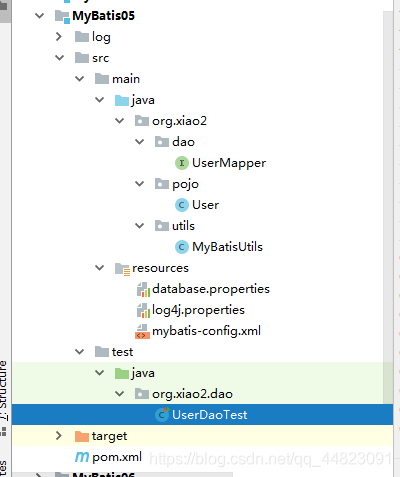Viewport: 400px width, 477px height.
Task: Click the blue java source root icon
Action: click(122, 100)
